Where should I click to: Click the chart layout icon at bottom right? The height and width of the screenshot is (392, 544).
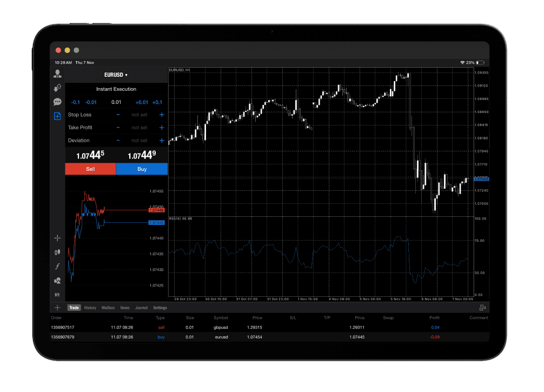[483, 306]
